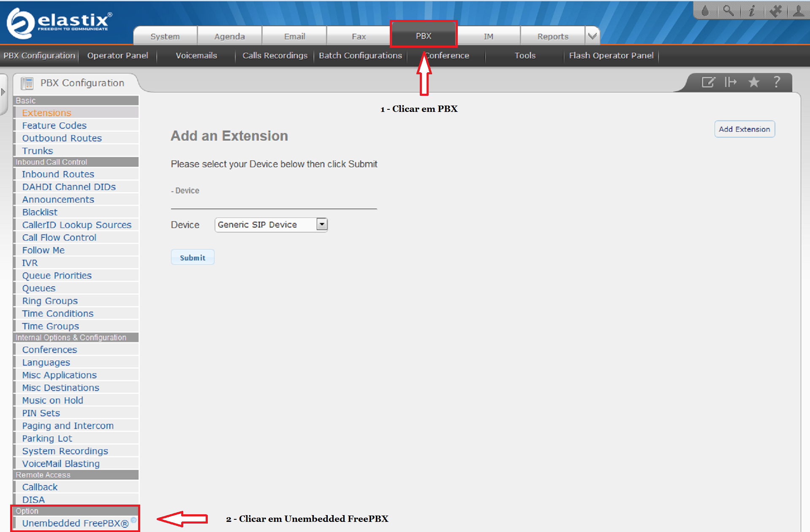This screenshot has width=810, height=532.
Task: Expand the collapsed left side panel arrow
Action: tap(3, 92)
